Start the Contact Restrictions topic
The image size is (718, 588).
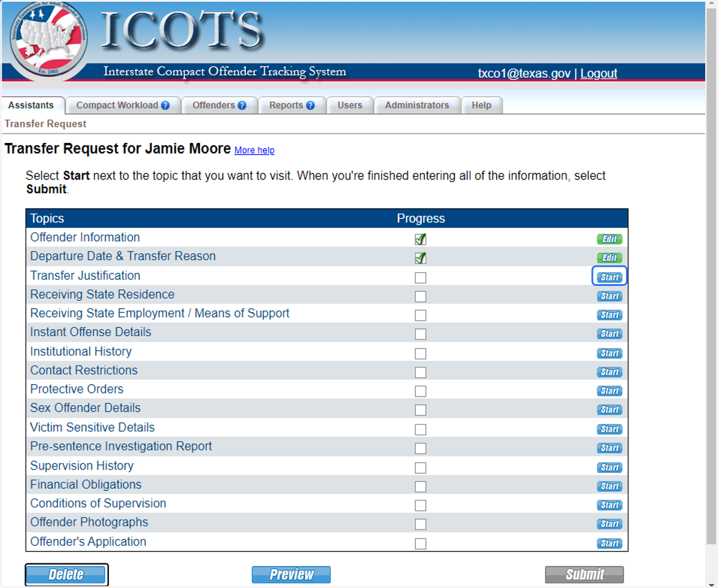[x=609, y=372]
